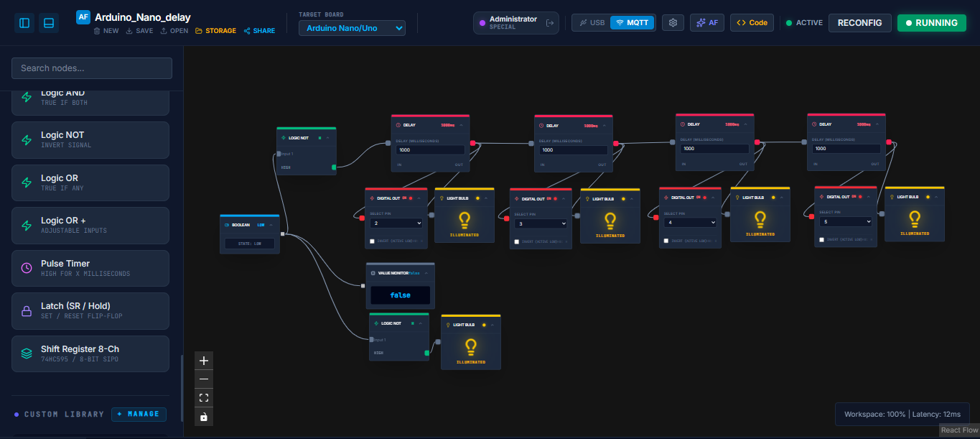
Task: Click the Logic OR + lightning icon
Action: click(x=27, y=226)
